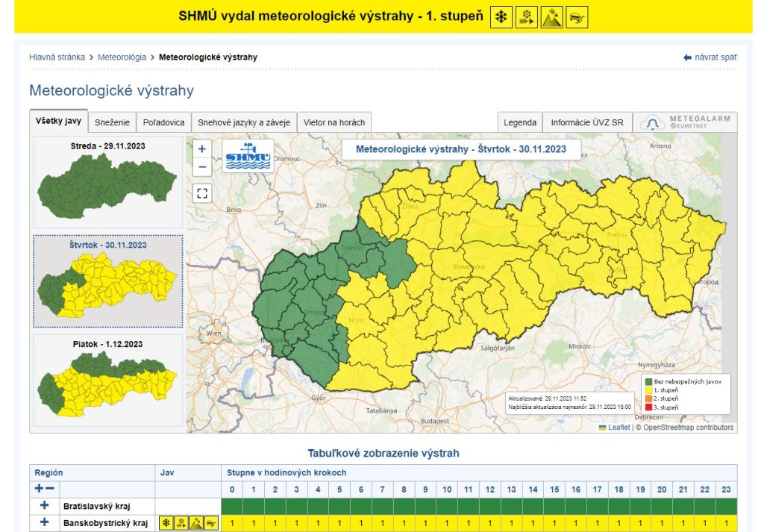Open the Meteoalarm Eumetnet logo link
Viewport: 764px width, 532px height.
point(686,122)
